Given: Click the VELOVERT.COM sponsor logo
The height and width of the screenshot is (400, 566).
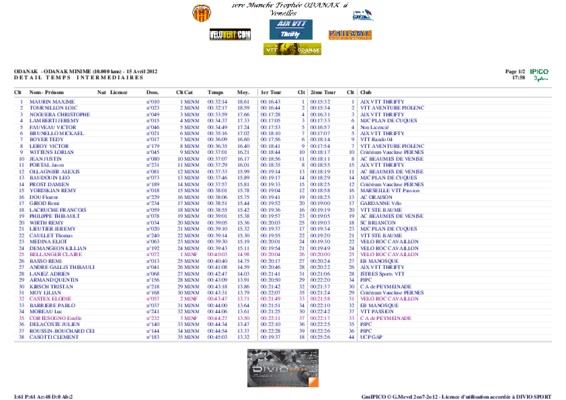Looking at the screenshot, I should pyautogui.click(x=230, y=35).
